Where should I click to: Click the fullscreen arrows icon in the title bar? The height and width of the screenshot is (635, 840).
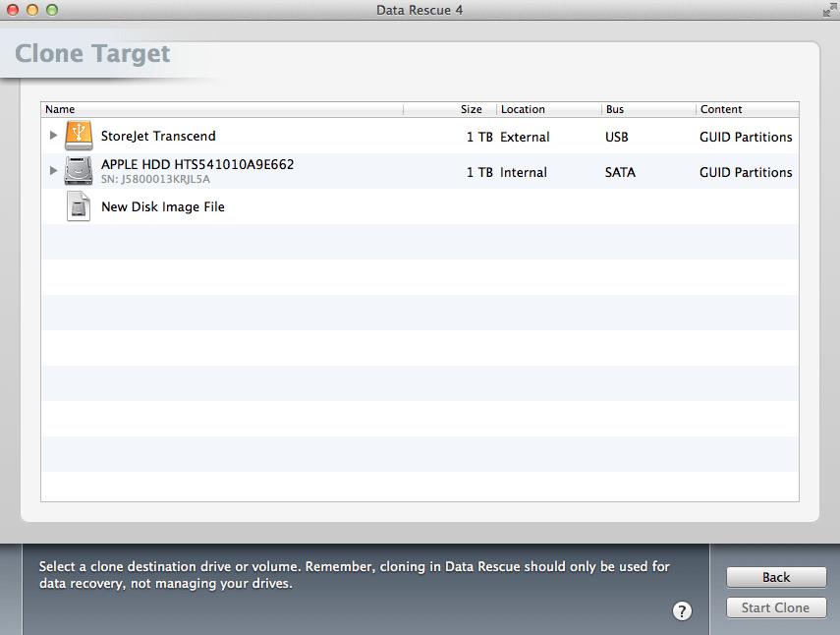(828, 10)
